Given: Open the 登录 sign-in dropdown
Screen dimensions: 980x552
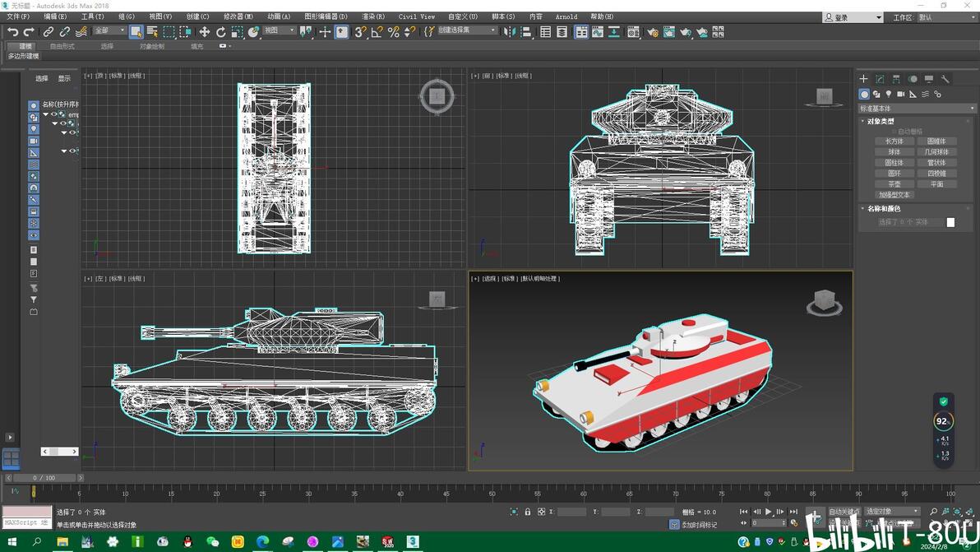Looking at the screenshot, I should coord(853,17).
